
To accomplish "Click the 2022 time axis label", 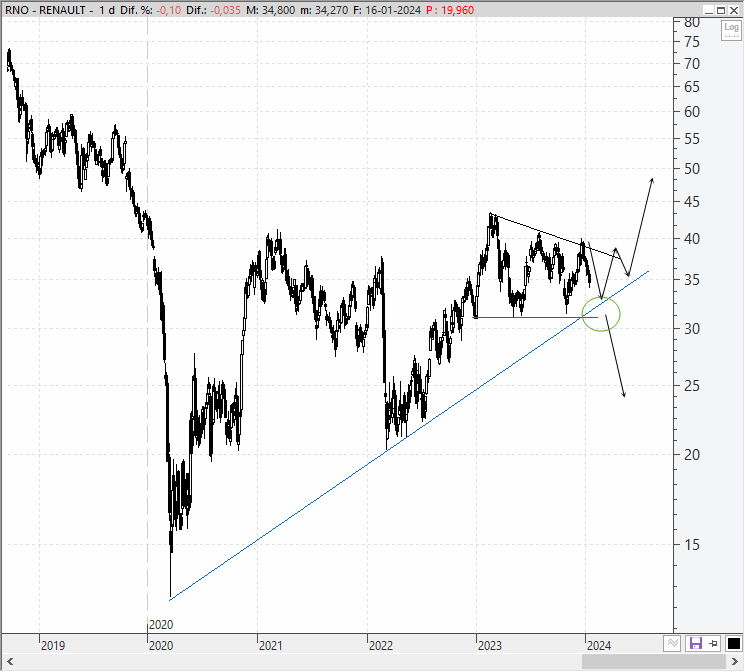I will tap(381, 645).
